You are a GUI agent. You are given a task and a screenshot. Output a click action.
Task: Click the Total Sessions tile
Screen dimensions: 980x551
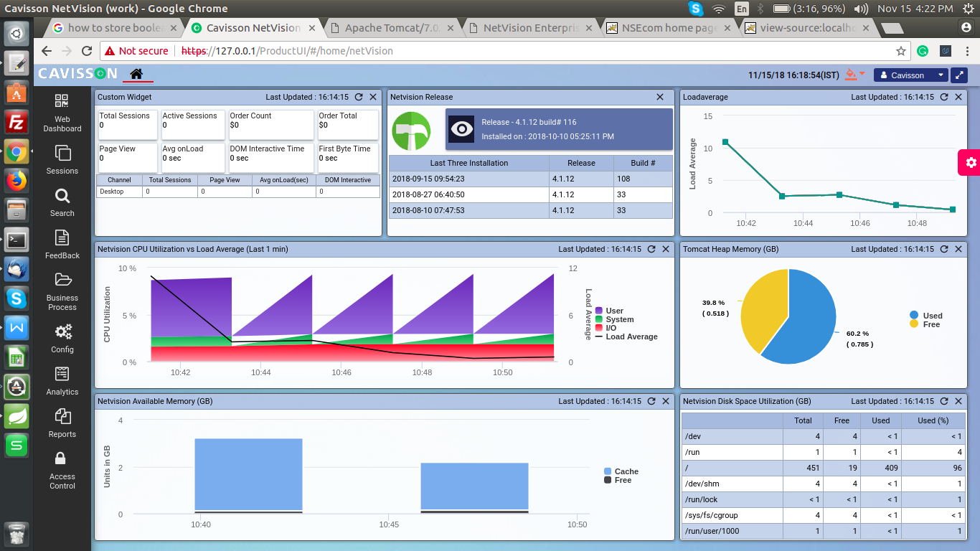[128, 125]
